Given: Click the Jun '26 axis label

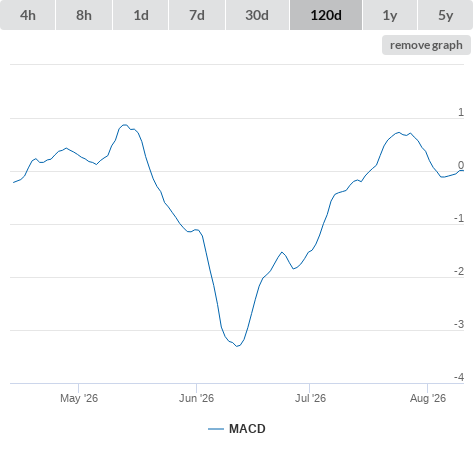Looking at the screenshot, I should click(196, 398).
